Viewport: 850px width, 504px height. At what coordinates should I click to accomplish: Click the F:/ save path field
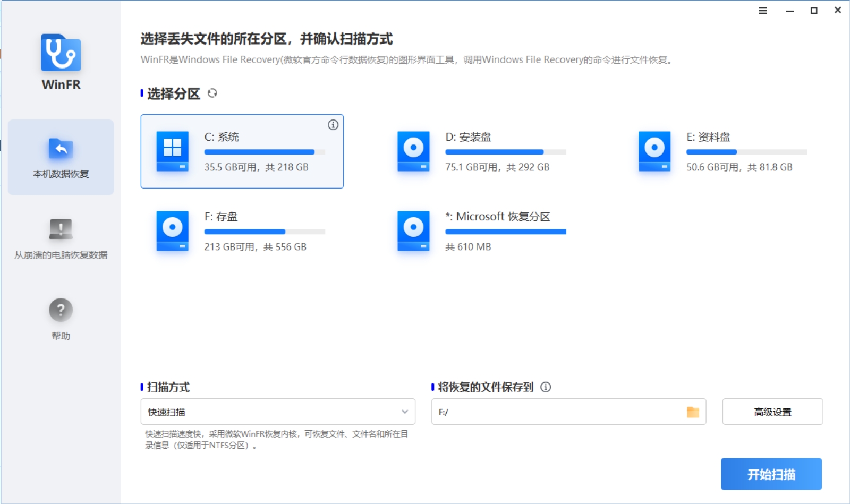point(568,412)
